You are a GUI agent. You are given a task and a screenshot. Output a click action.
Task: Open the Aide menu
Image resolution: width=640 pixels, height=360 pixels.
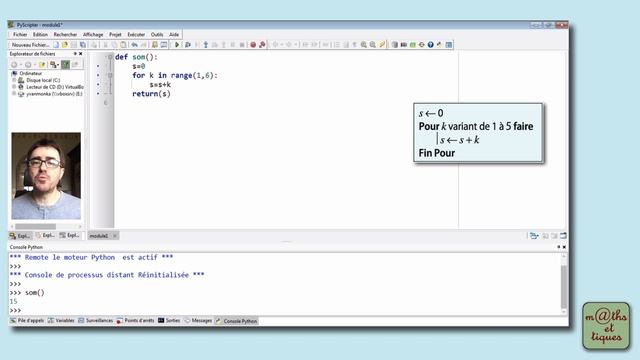pyautogui.click(x=174, y=35)
